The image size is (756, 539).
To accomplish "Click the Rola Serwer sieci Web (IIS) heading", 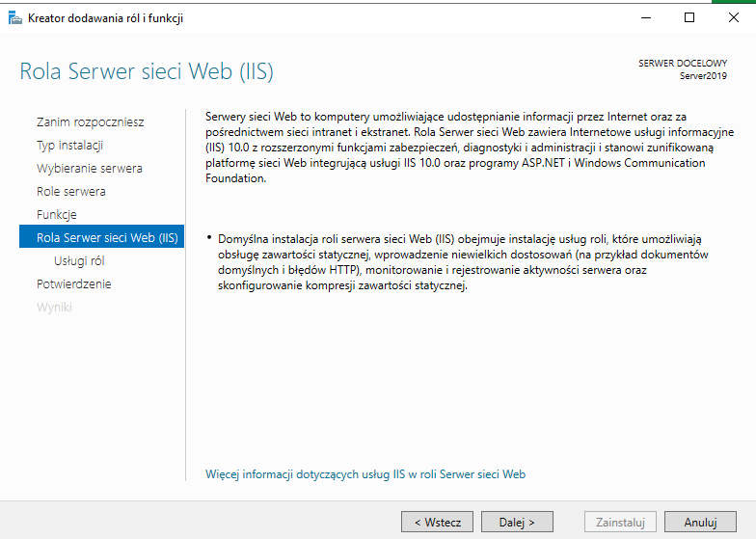I will (x=147, y=71).
